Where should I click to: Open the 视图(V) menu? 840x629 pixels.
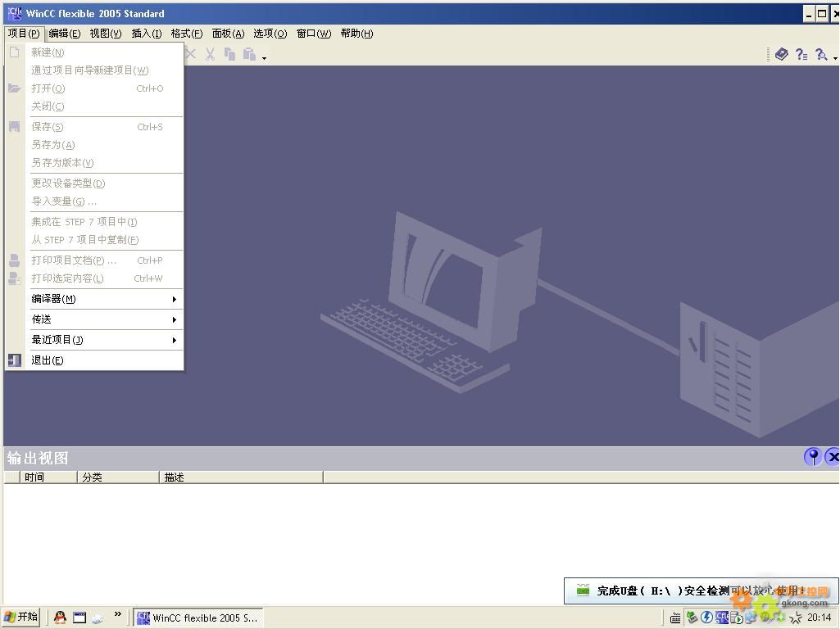point(106,34)
